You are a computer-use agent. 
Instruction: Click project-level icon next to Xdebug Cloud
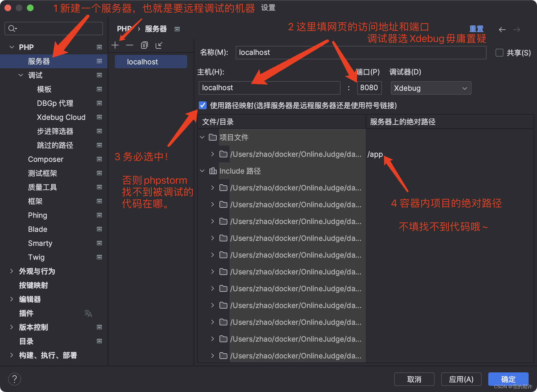tap(99, 117)
